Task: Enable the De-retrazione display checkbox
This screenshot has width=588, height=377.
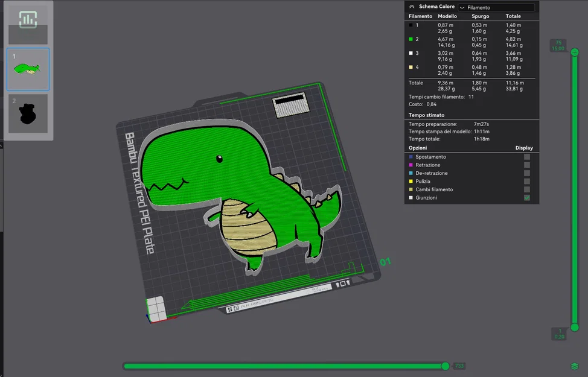Action: (x=527, y=173)
